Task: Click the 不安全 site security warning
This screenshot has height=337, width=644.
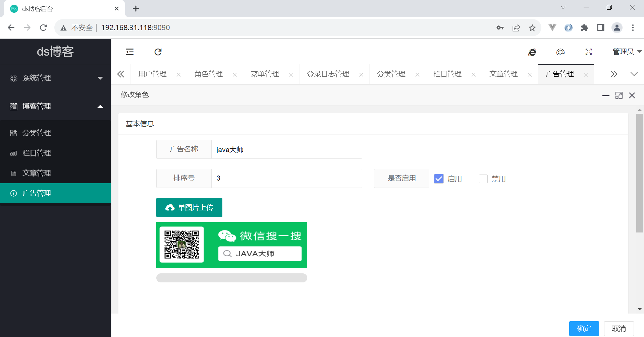Action: click(77, 28)
